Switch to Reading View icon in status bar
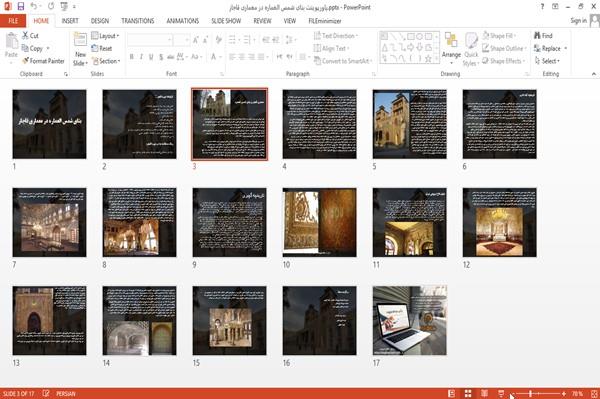Screen dimensions: 600x399 click(484, 393)
